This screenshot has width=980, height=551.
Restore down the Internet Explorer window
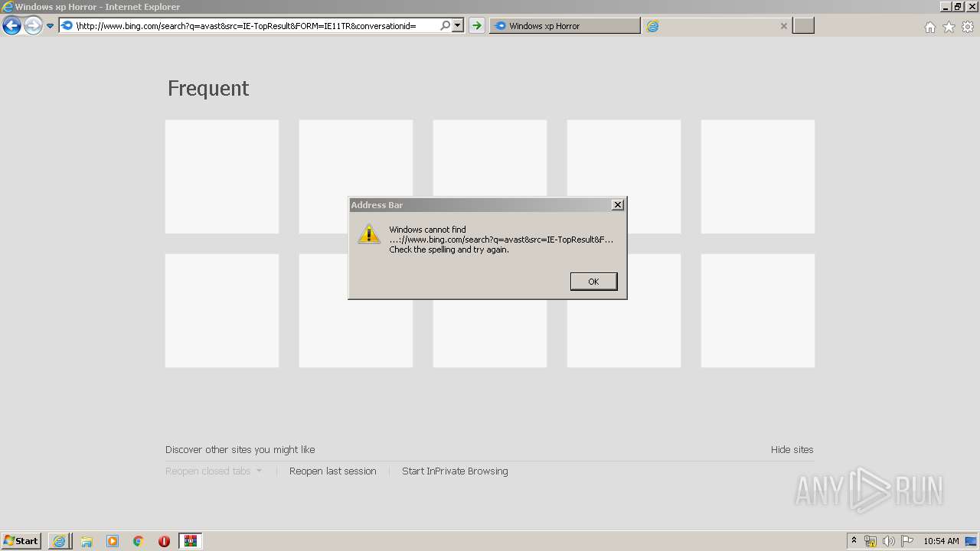[958, 6]
